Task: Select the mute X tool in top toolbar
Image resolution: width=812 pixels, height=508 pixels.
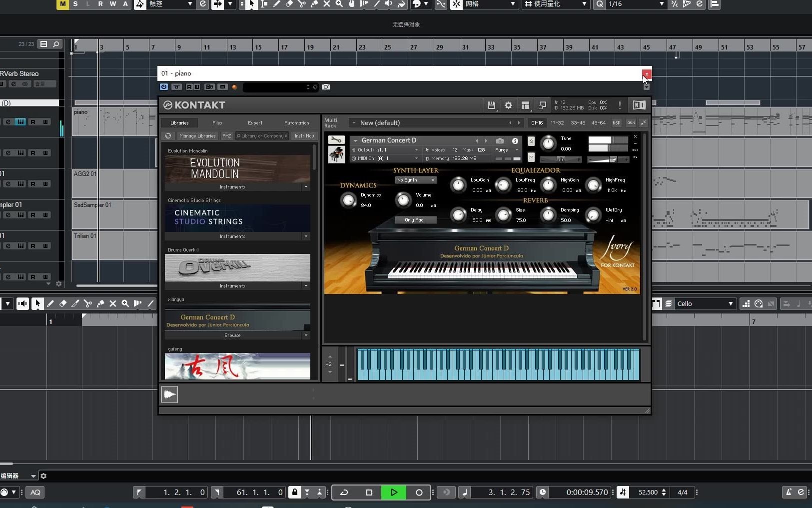Action: (327, 4)
